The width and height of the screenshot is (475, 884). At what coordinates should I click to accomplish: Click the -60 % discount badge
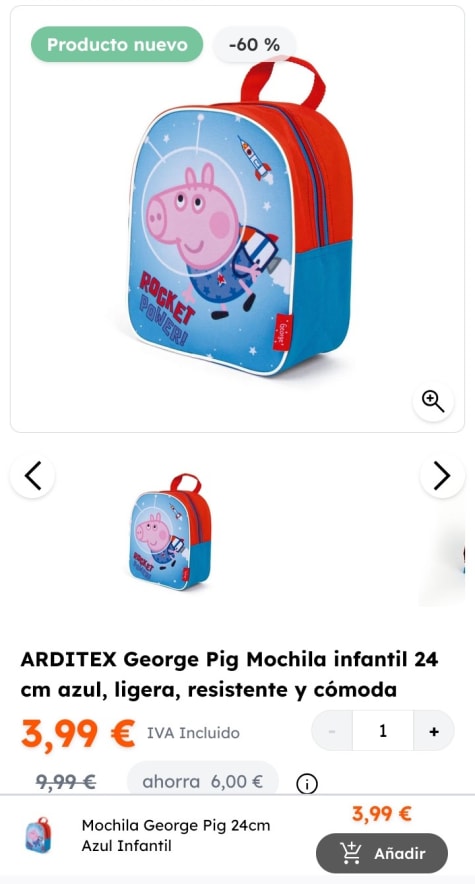255,45
